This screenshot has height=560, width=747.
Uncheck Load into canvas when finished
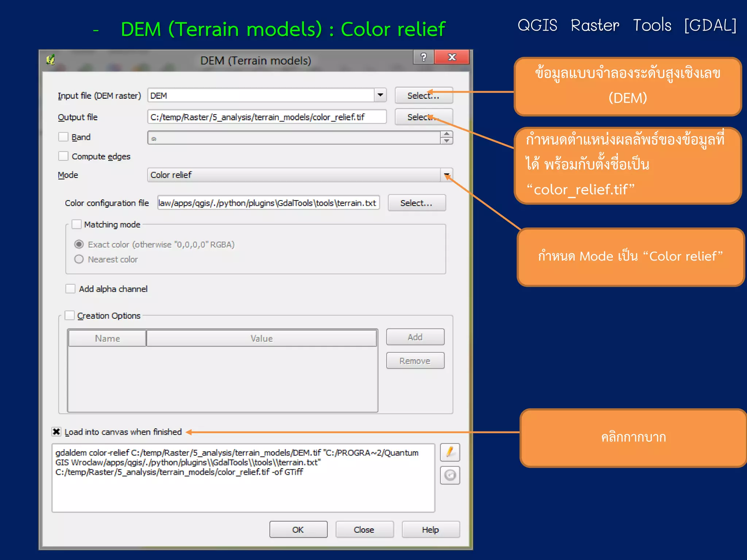pyautogui.click(x=56, y=432)
